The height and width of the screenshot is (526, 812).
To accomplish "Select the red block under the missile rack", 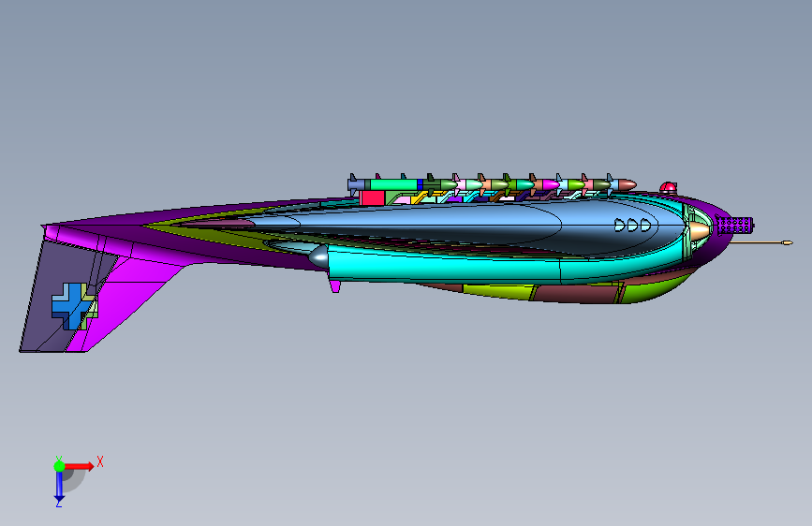I will tap(373, 197).
